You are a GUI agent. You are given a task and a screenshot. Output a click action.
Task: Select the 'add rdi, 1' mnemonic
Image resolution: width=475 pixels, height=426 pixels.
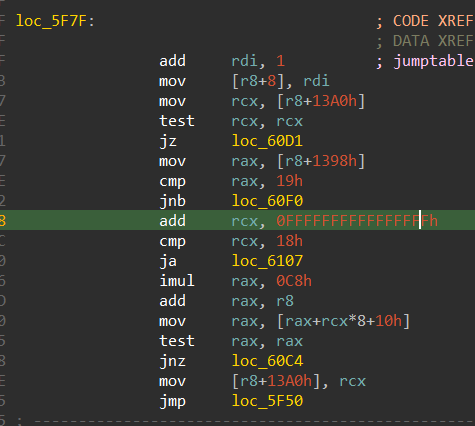tap(172, 61)
